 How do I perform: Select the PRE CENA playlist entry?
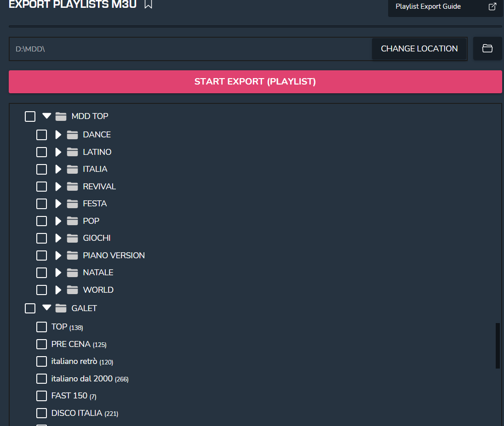[x=71, y=344]
